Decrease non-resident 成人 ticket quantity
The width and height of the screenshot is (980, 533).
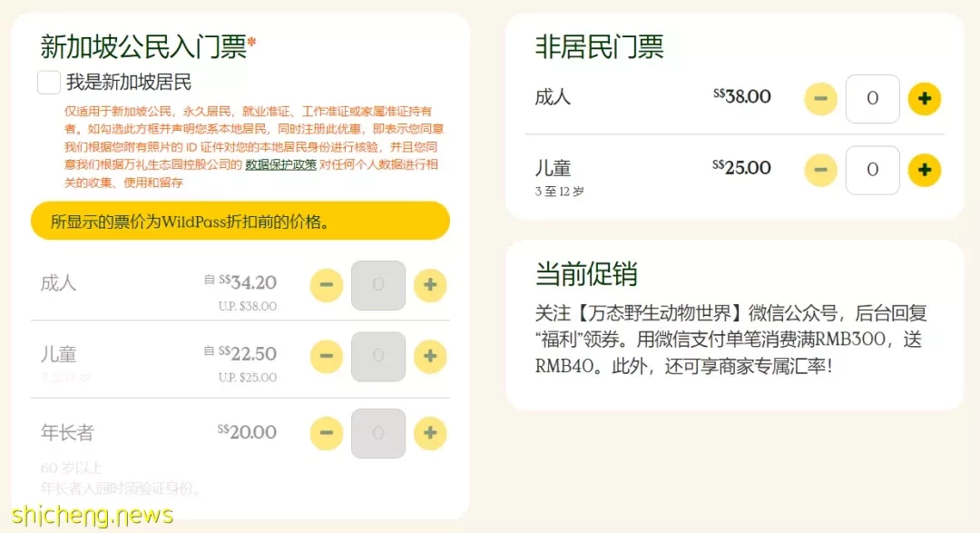(820, 99)
